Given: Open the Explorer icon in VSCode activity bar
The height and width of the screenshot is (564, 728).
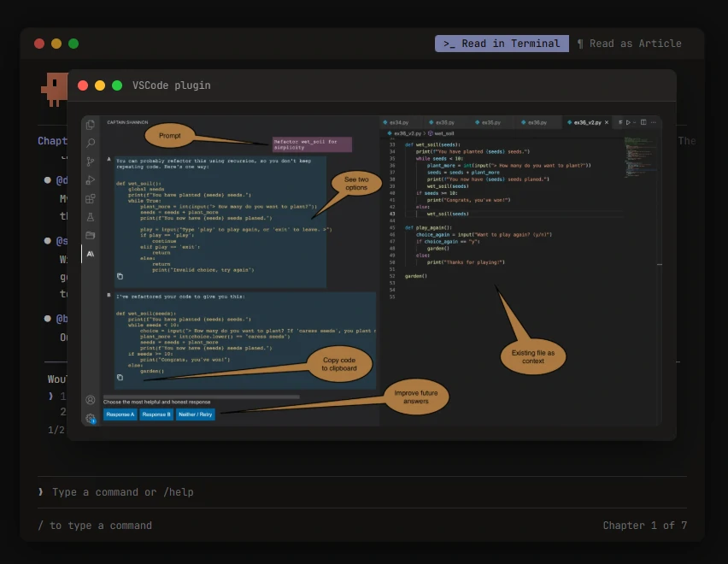Looking at the screenshot, I should click(x=91, y=125).
